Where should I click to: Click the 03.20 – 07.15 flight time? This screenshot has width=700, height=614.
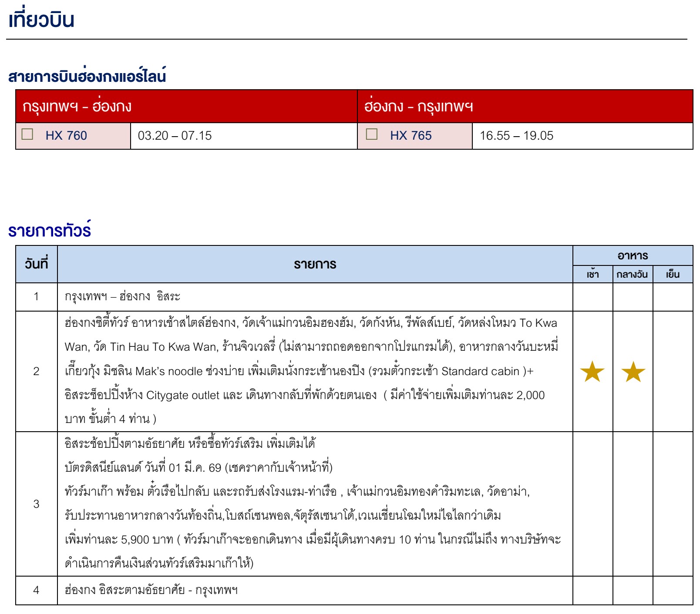click(x=175, y=136)
